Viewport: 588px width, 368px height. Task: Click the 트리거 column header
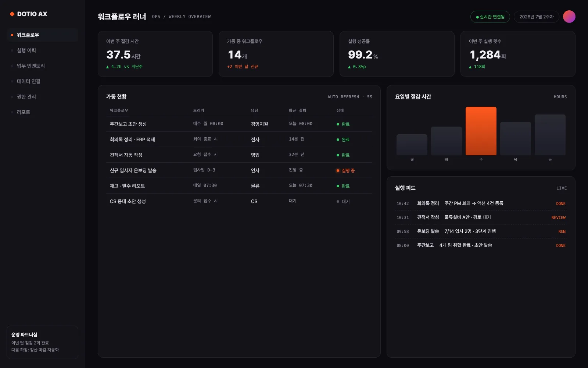click(198, 110)
